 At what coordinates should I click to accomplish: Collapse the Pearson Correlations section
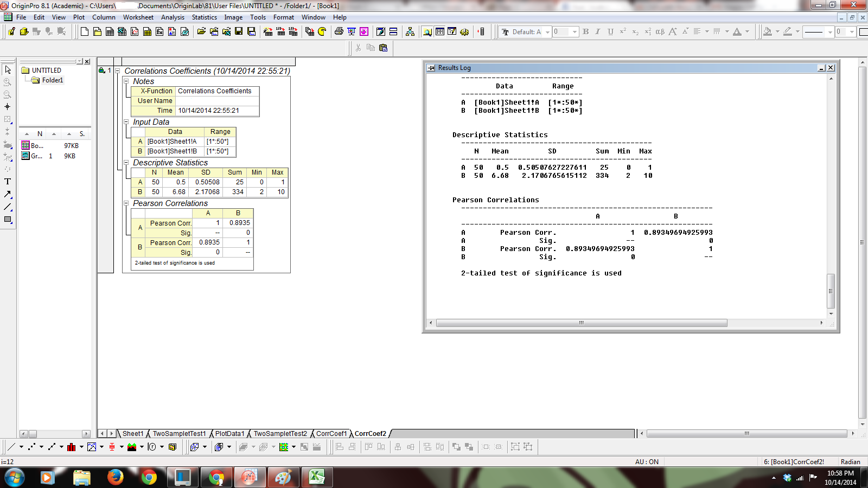[126, 203]
